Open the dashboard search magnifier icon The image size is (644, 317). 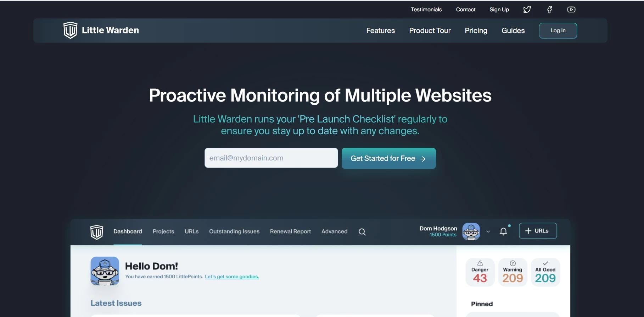point(362,232)
